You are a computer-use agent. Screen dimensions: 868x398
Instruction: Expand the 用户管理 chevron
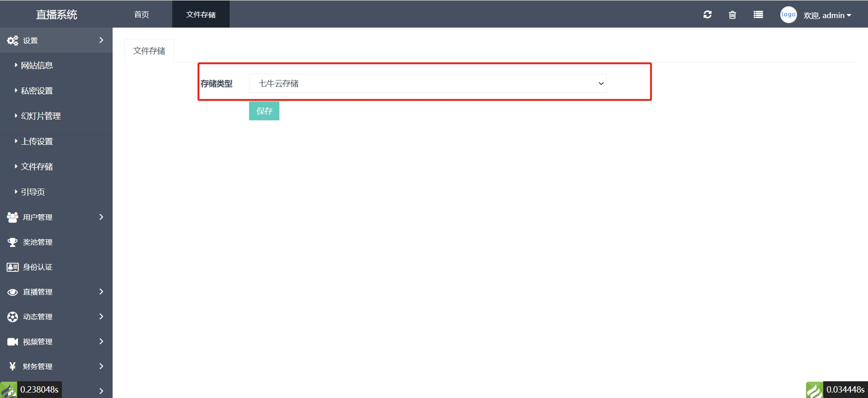tap(101, 217)
